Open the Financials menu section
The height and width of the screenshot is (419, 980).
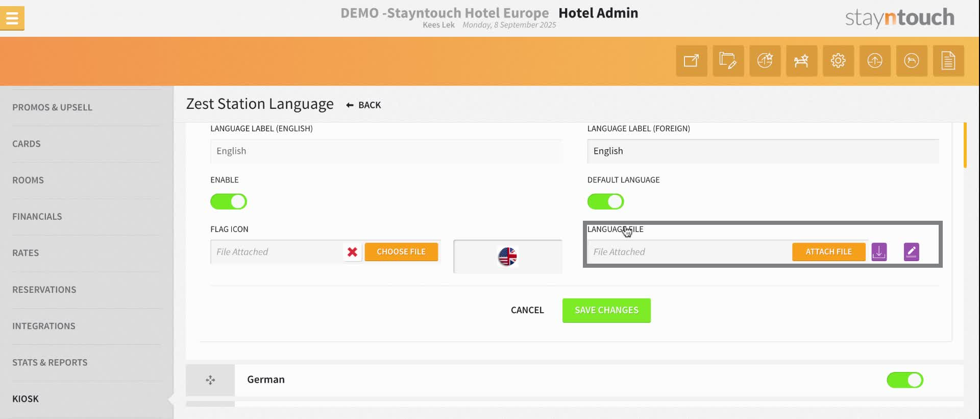tap(37, 216)
